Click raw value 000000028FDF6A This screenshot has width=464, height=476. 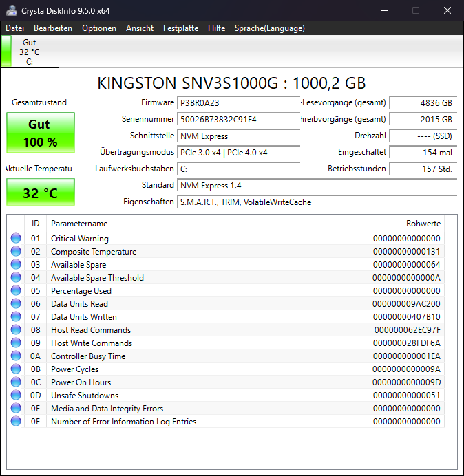[x=407, y=343]
